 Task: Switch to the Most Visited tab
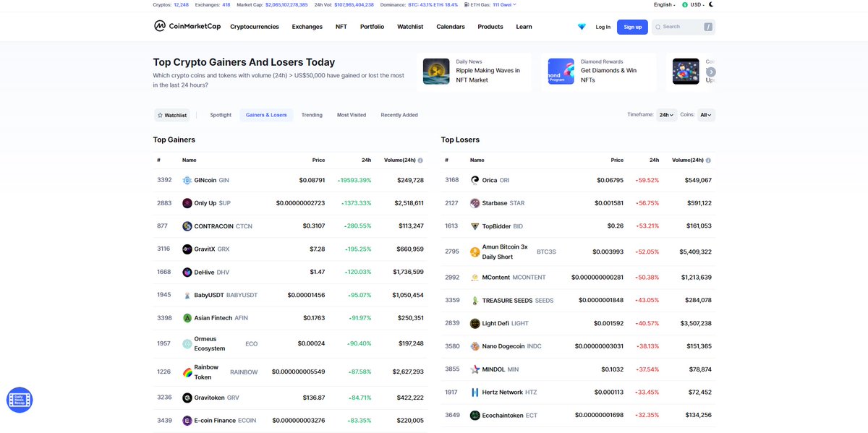(x=352, y=115)
